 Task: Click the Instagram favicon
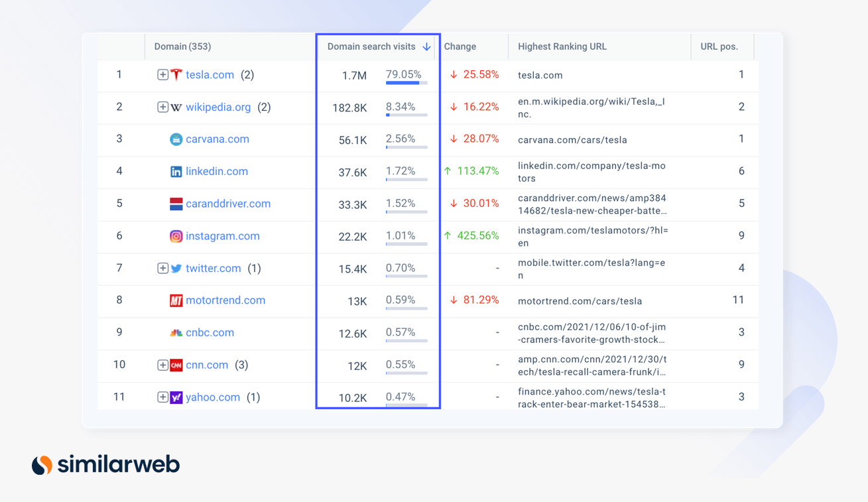point(176,236)
